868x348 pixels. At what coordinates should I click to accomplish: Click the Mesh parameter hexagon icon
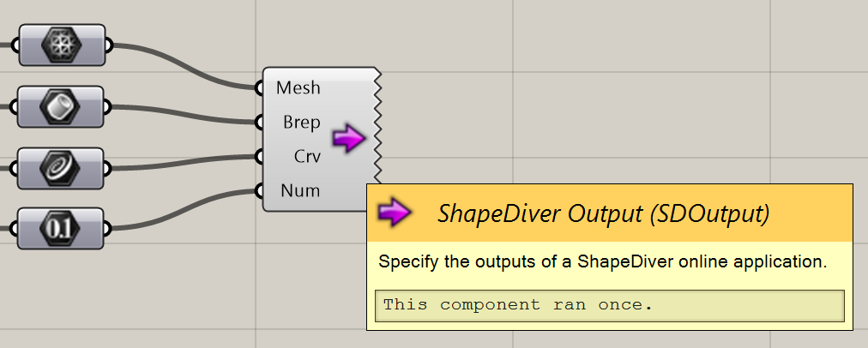(x=62, y=45)
